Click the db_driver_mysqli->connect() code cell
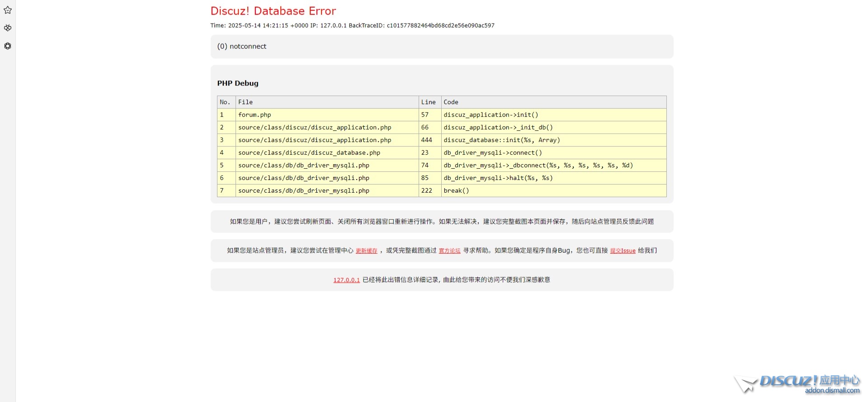 493,153
